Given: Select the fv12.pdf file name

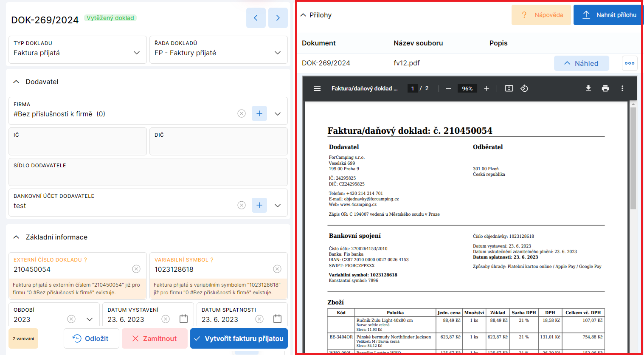Looking at the screenshot, I should tap(407, 63).
